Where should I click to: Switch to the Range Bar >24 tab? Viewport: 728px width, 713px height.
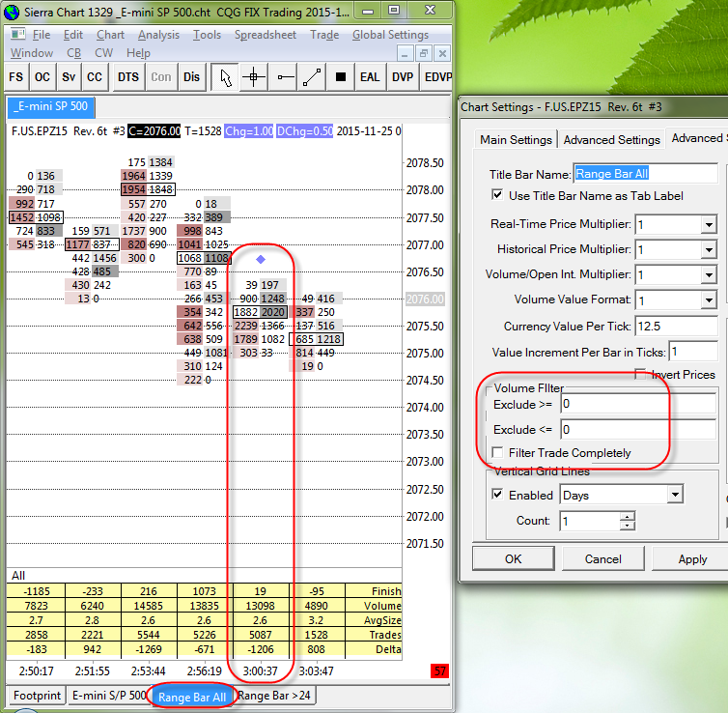click(276, 695)
